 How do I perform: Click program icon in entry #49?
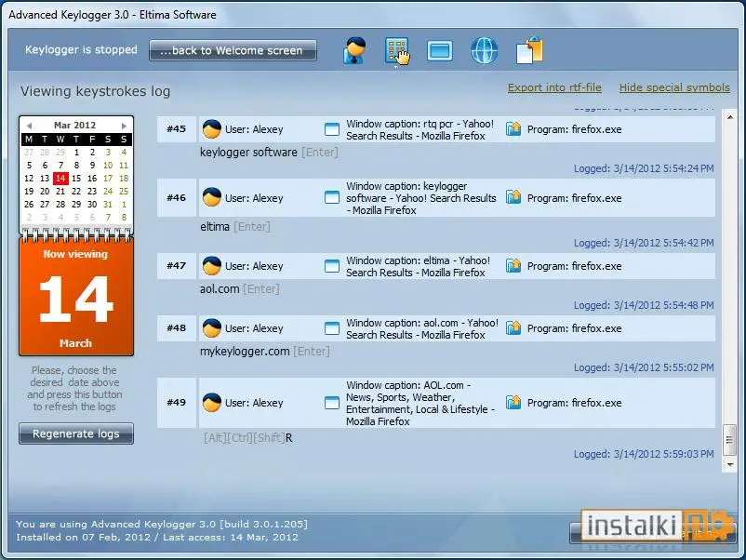click(x=513, y=402)
